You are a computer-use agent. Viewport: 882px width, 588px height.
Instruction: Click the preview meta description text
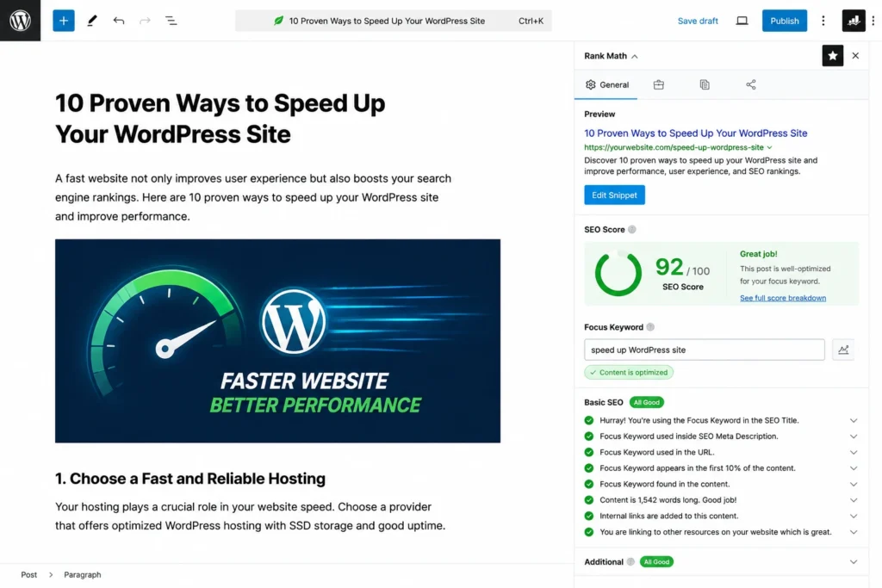[x=700, y=166]
